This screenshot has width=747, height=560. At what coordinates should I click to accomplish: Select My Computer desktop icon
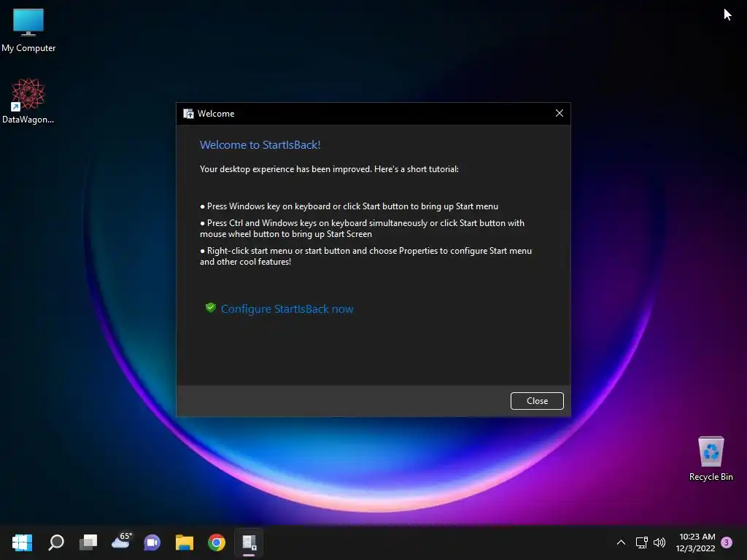(28, 30)
